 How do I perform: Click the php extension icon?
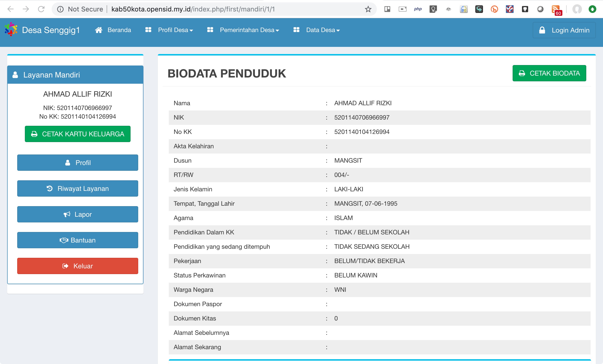coord(418,9)
